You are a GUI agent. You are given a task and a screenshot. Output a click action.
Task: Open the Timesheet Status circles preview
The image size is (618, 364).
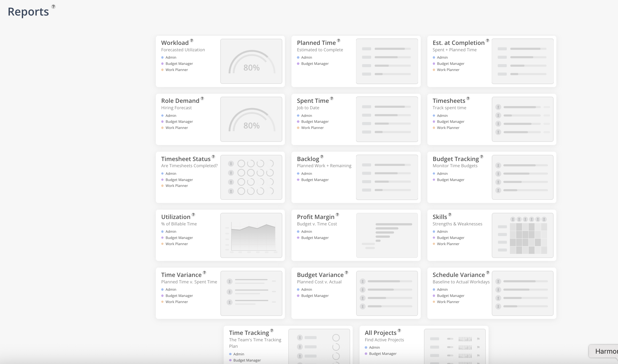pos(251,177)
